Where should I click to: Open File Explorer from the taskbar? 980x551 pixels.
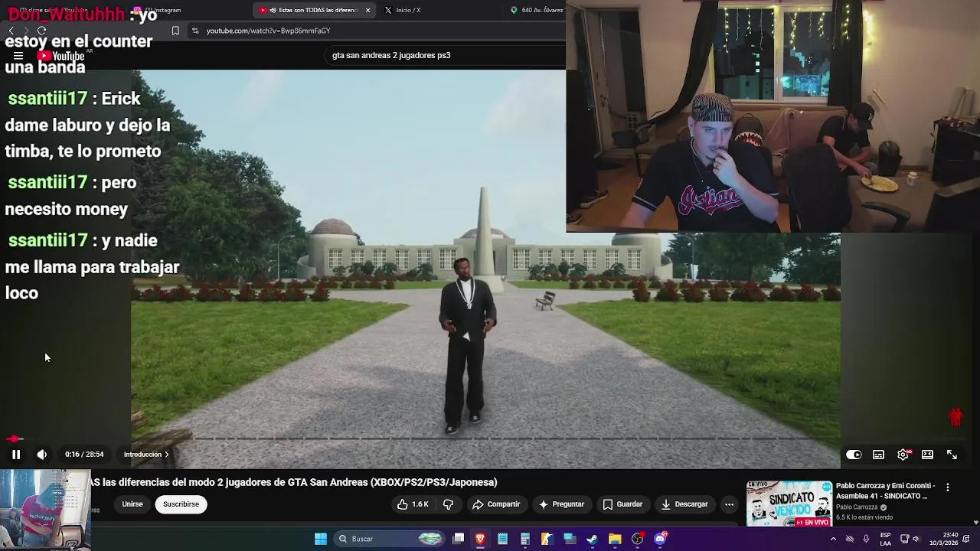615,539
